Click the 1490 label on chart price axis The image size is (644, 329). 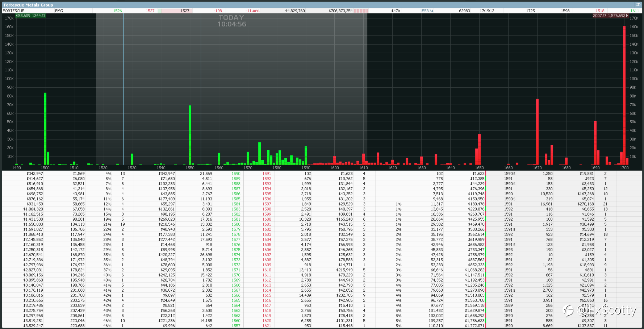pyautogui.click(x=16, y=168)
